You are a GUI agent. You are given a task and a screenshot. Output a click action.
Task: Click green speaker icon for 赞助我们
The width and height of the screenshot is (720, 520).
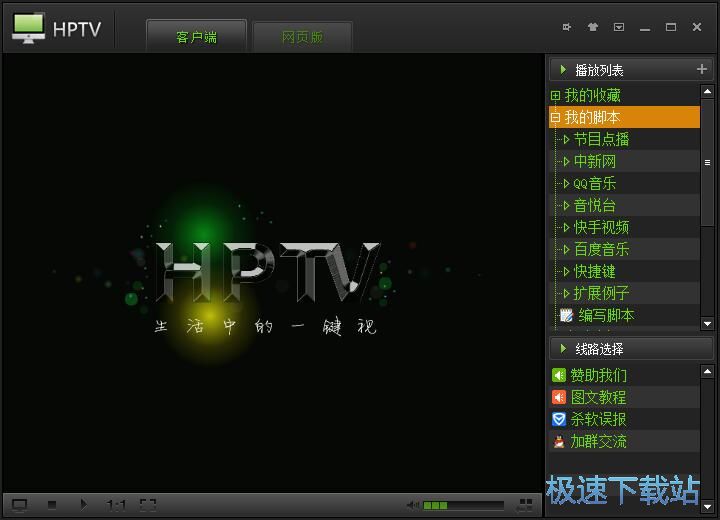559,375
